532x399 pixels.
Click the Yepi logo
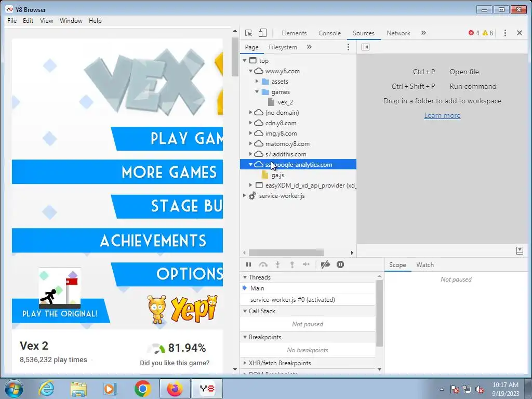[183, 309]
